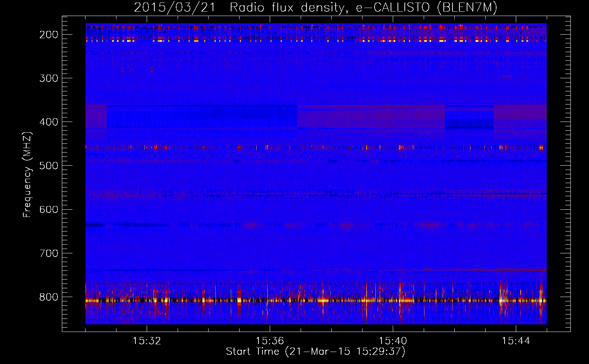
Task: Click the 500 frequency tick label
Action: [x=49, y=166]
